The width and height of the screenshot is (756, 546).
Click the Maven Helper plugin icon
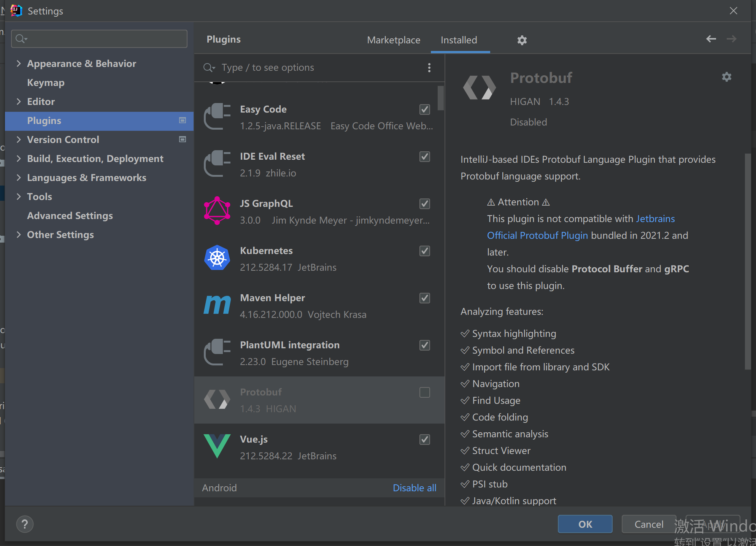(x=217, y=305)
